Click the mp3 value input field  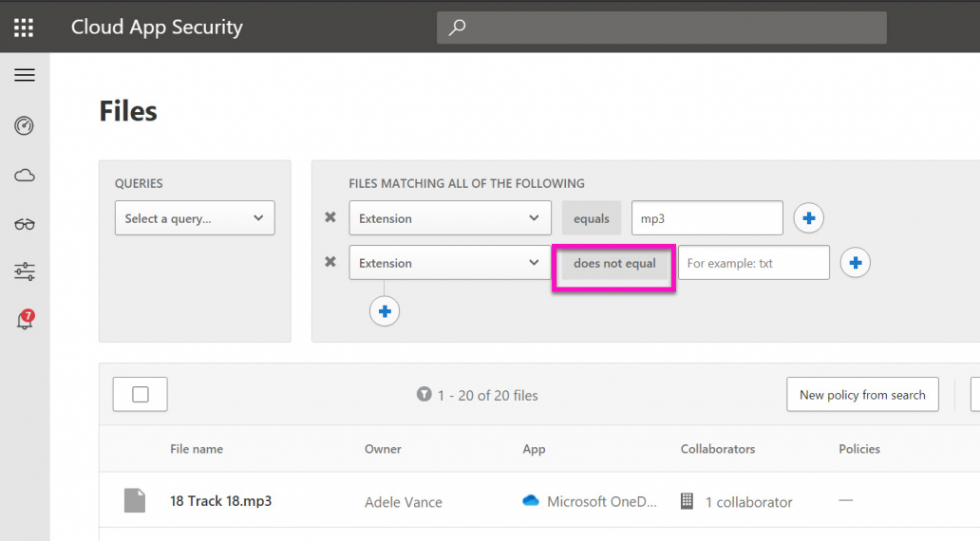tap(707, 218)
